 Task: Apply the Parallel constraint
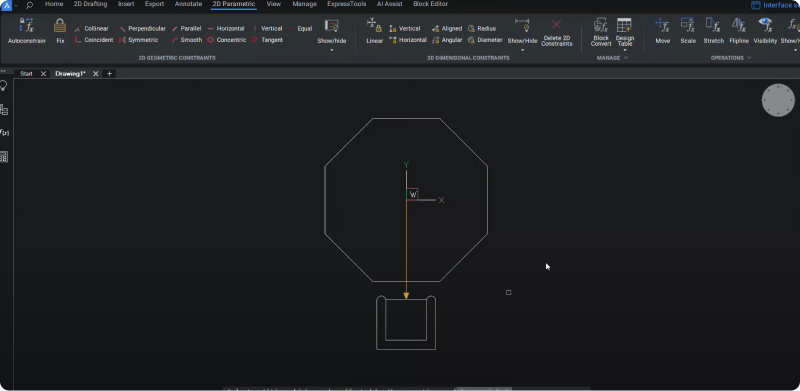(186, 29)
